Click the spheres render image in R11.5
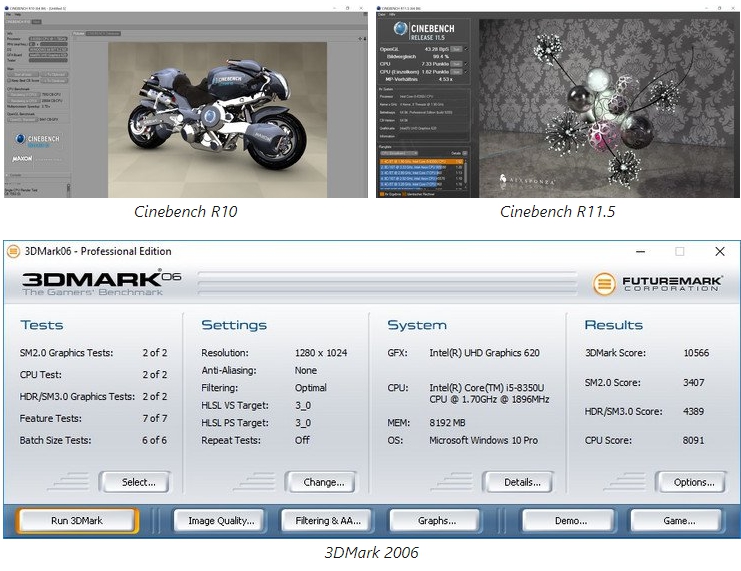Image resolution: width=741 pixels, height=571 pixels. click(609, 108)
